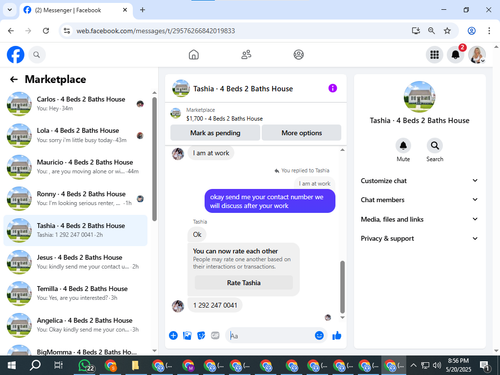This screenshot has width=500, height=375.
Task: Open conversation info purple icon
Action: (332, 88)
